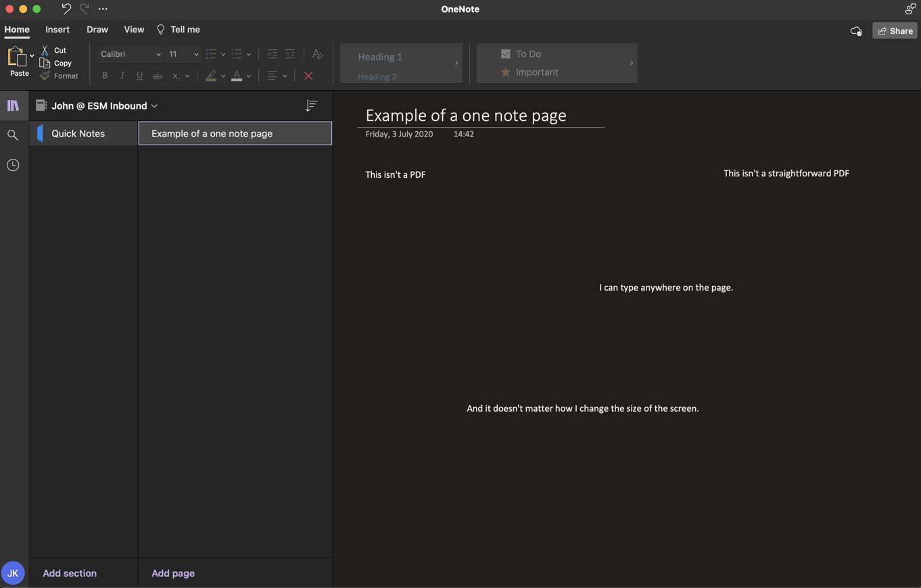Apply the To Do checkbox tag
The width and height of the screenshot is (921, 588).
pos(521,54)
